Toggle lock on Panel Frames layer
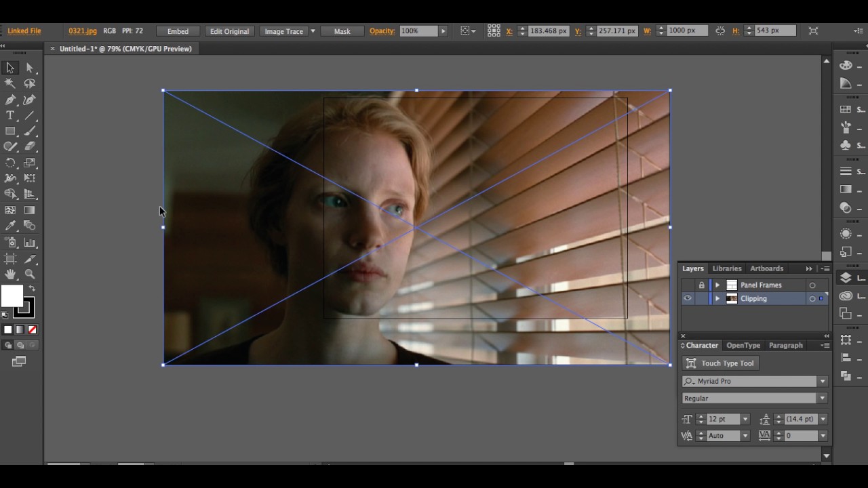This screenshot has width=868, height=488. [701, 285]
